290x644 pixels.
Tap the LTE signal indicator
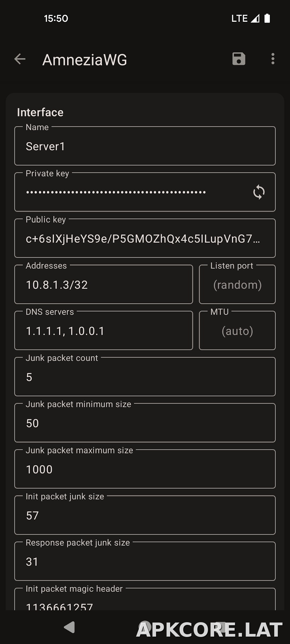[245, 18]
